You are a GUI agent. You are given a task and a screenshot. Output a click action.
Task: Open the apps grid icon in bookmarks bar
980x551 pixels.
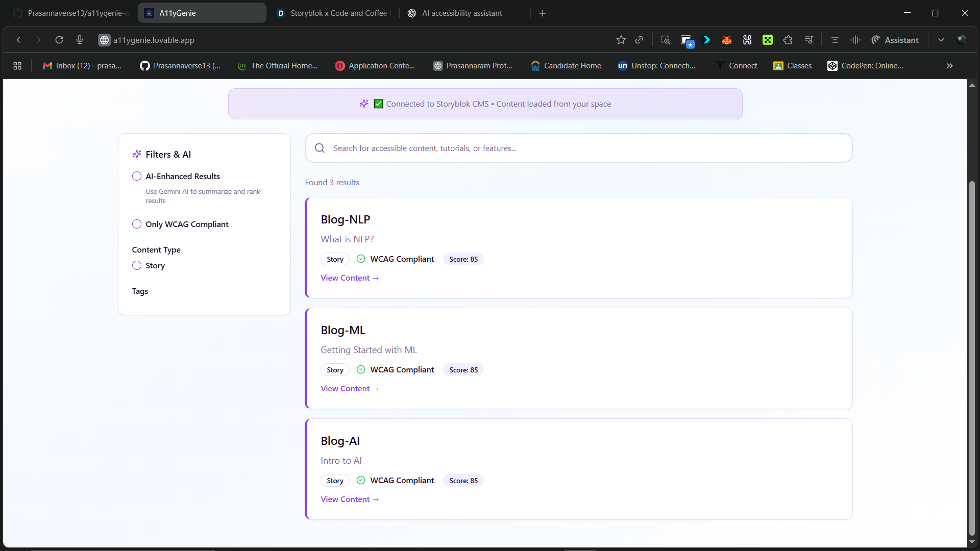tap(17, 66)
